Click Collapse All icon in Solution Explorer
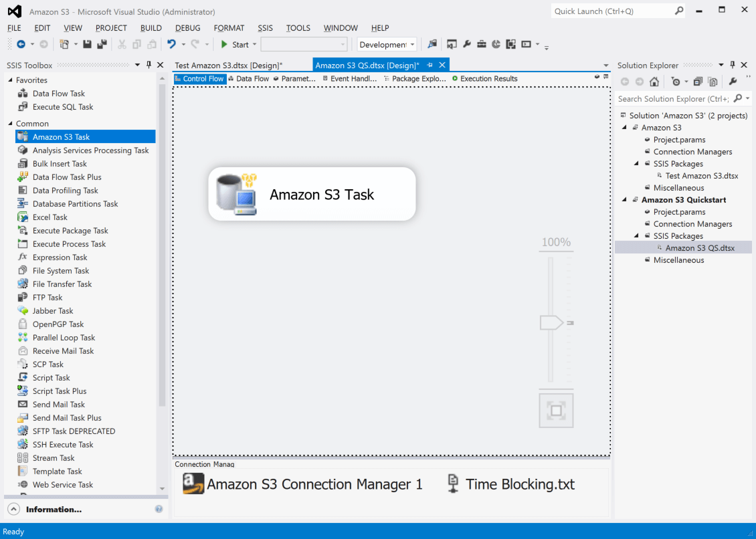This screenshot has width=756, height=539. [698, 82]
